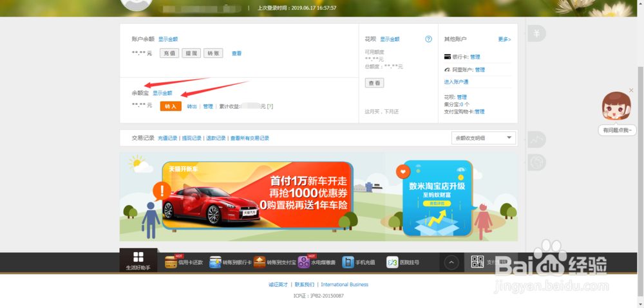Image resolution: width=644 pixels, height=308 pixels.
Task: Click 联系我们 footer link
Action: point(305,285)
